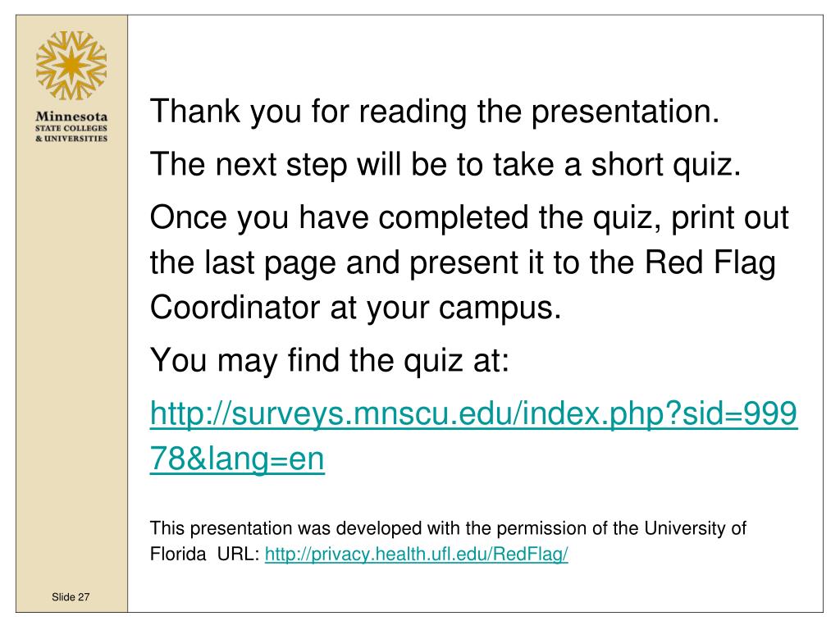The image size is (840, 630).
Task: Click "You may find the quiz at:" text
Action: coord(330,360)
